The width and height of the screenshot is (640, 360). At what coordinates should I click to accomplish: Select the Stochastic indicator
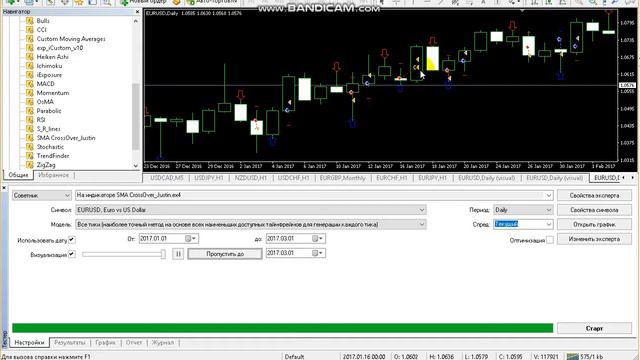[x=50, y=147]
